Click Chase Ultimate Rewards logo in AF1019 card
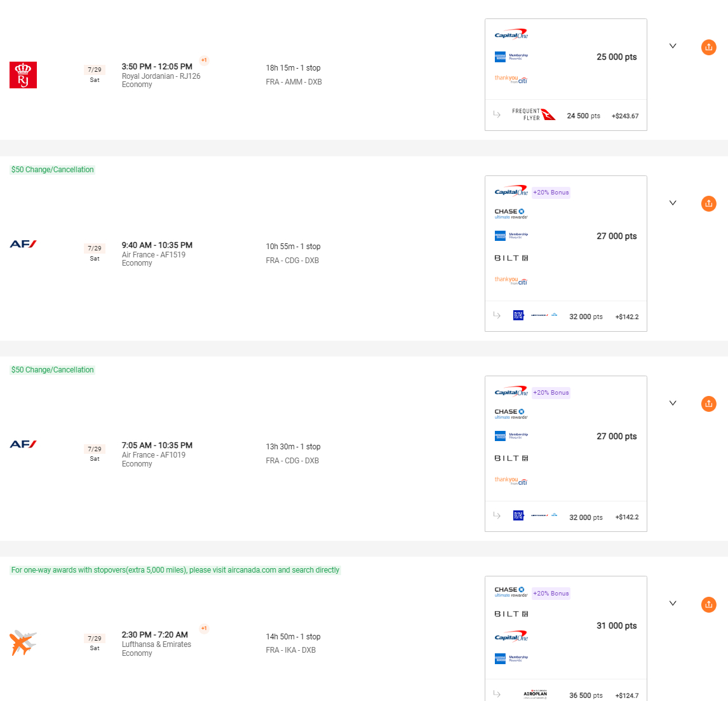This screenshot has width=728, height=701. [x=511, y=414]
